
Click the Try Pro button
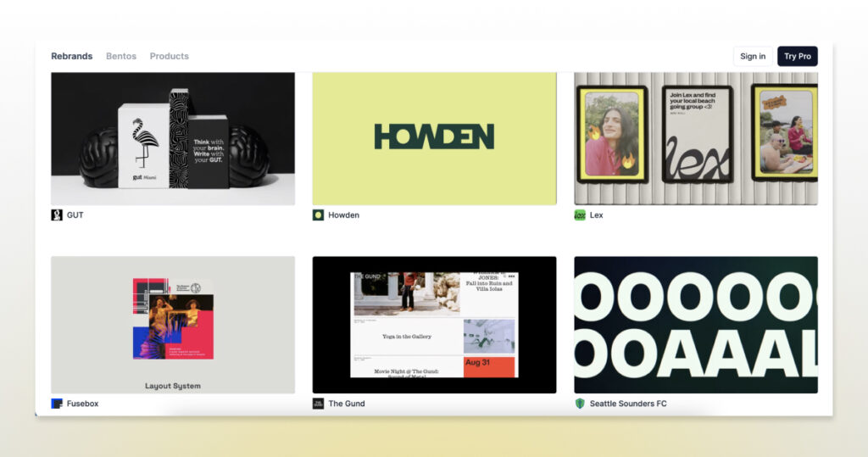pos(797,56)
